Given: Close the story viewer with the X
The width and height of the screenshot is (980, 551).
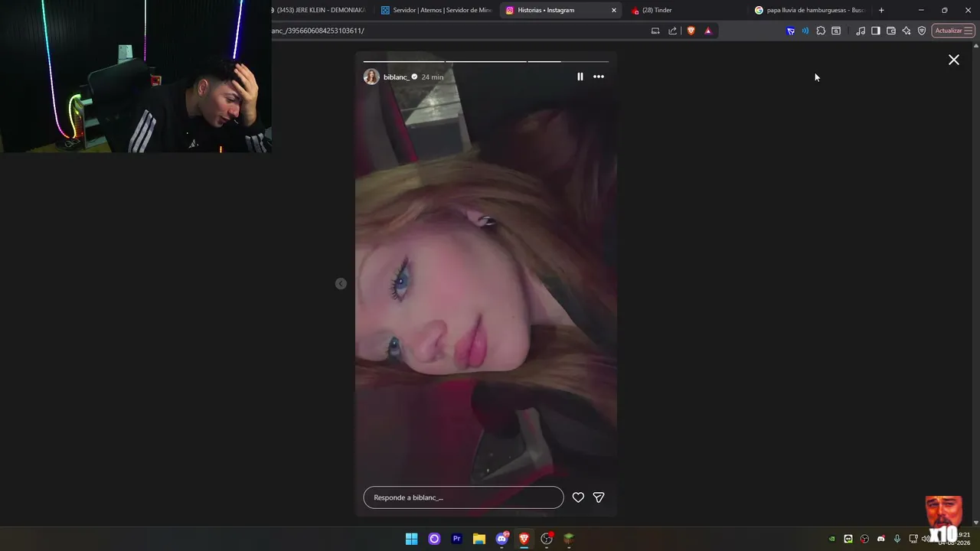Looking at the screenshot, I should coord(954,60).
